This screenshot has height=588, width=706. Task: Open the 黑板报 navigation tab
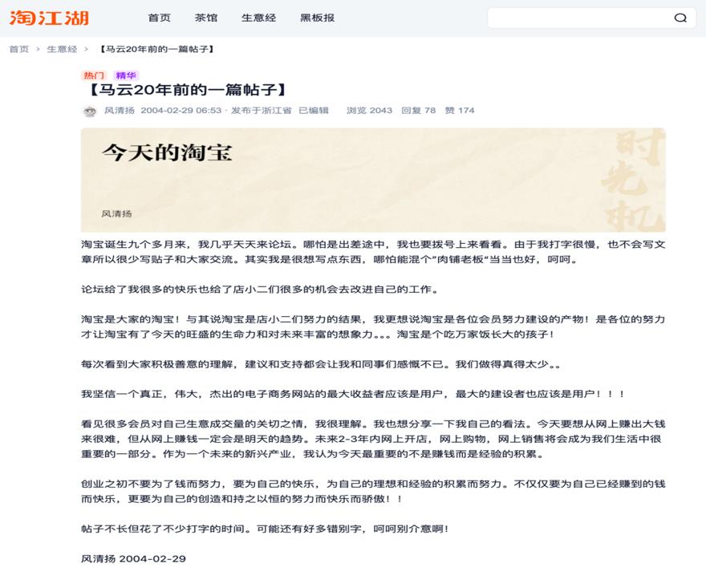[318, 18]
